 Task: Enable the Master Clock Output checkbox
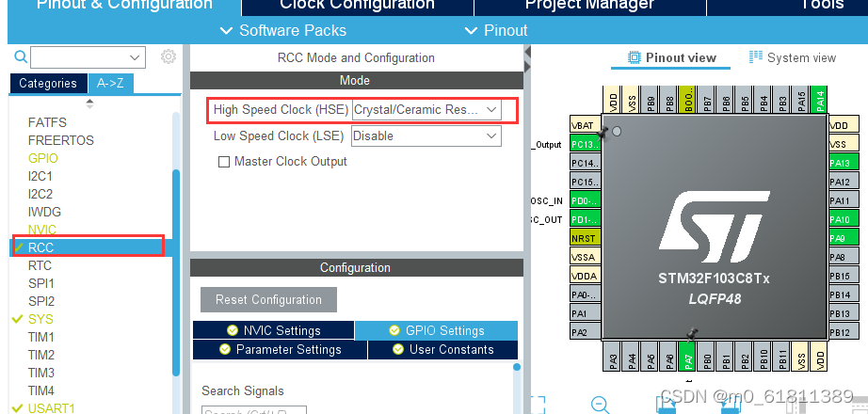224,162
